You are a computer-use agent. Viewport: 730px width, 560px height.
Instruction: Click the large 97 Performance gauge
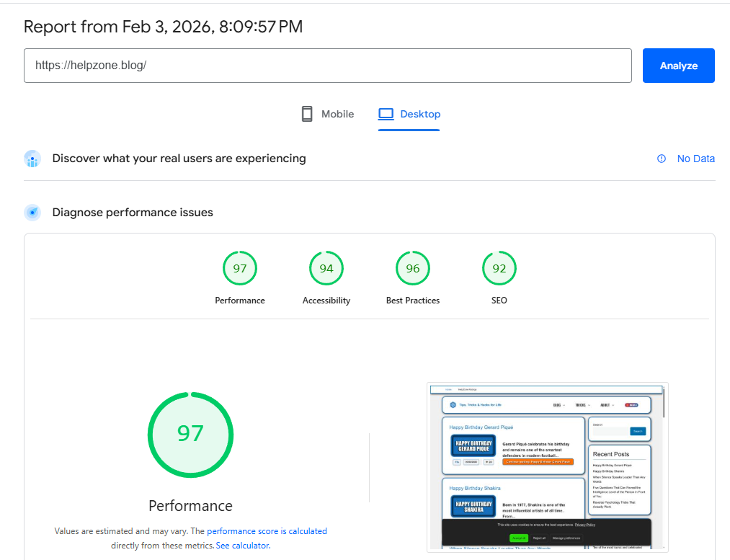pos(190,435)
